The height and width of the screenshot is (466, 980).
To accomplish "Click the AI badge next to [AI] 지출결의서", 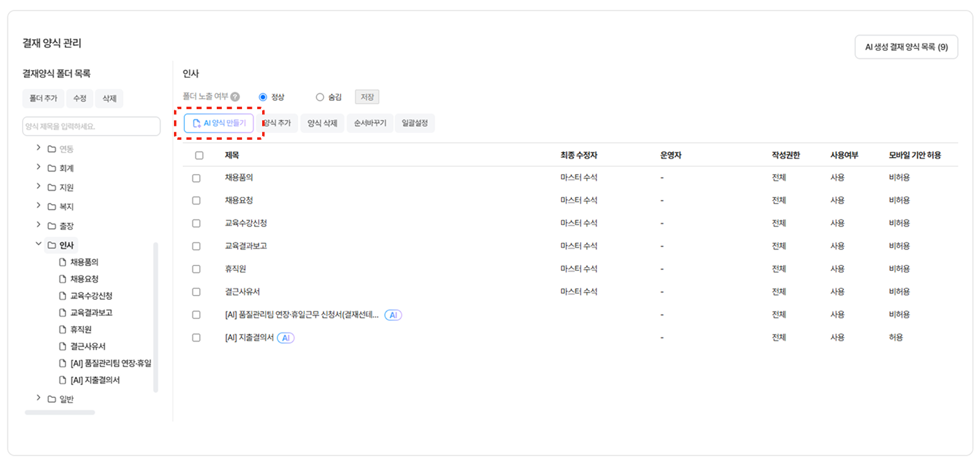I will pyautogui.click(x=285, y=338).
